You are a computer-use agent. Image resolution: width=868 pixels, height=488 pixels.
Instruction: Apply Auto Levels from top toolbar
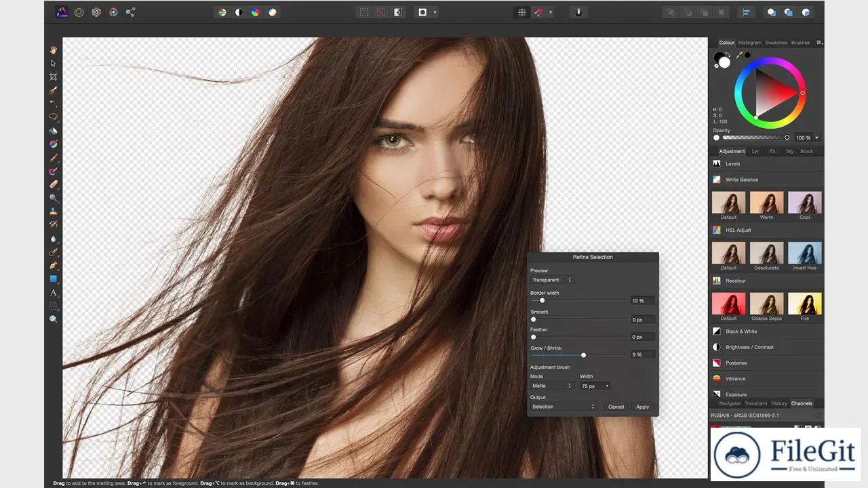222,12
